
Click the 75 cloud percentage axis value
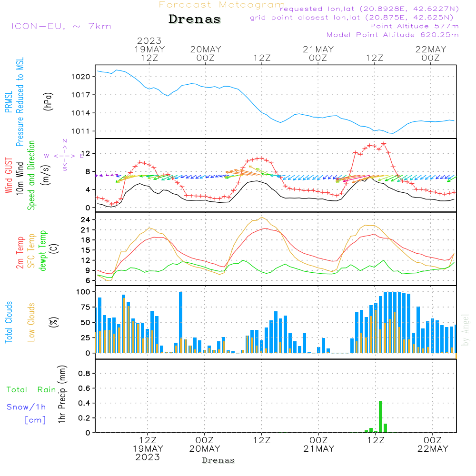[85, 307]
